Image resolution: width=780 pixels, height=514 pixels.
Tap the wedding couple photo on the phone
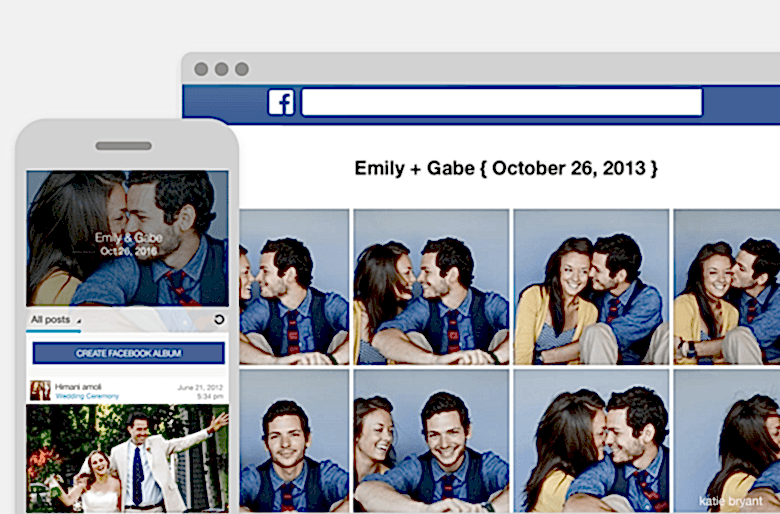tap(127, 458)
